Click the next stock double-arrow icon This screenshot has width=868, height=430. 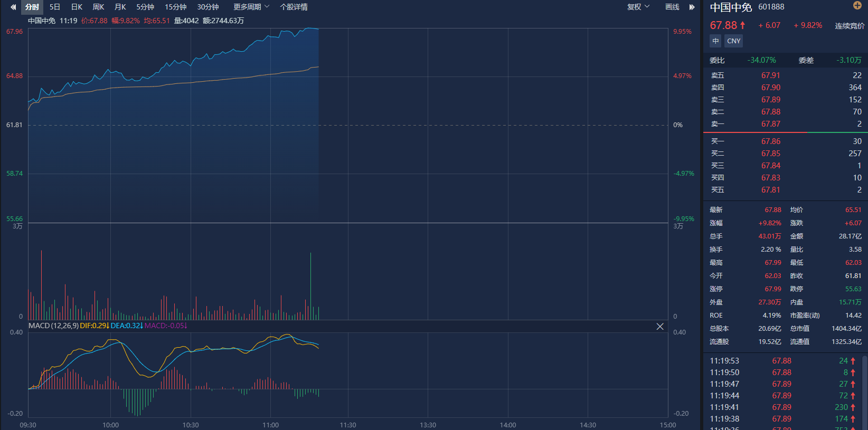click(x=692, y=7)
